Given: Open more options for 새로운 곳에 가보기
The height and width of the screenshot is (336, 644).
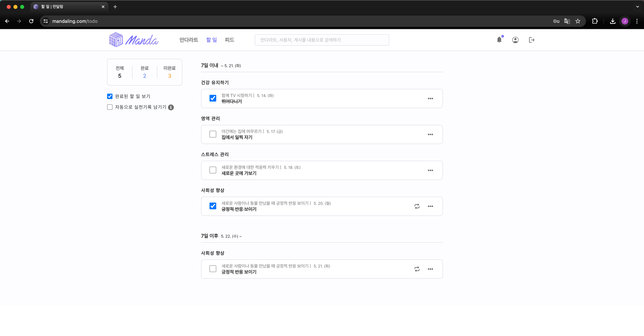Looking at the screenshot, I should click(x=430, y=171).
